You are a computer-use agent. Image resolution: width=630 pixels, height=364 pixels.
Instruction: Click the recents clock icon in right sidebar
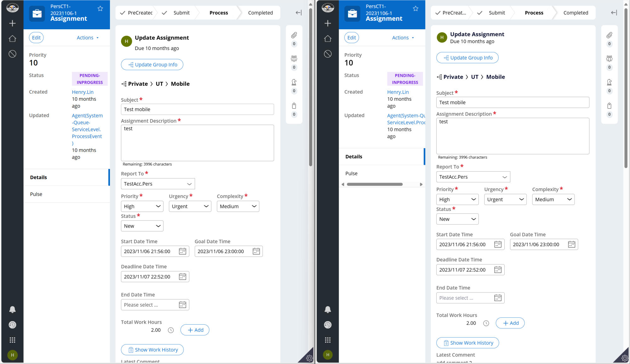coord(328,325)
